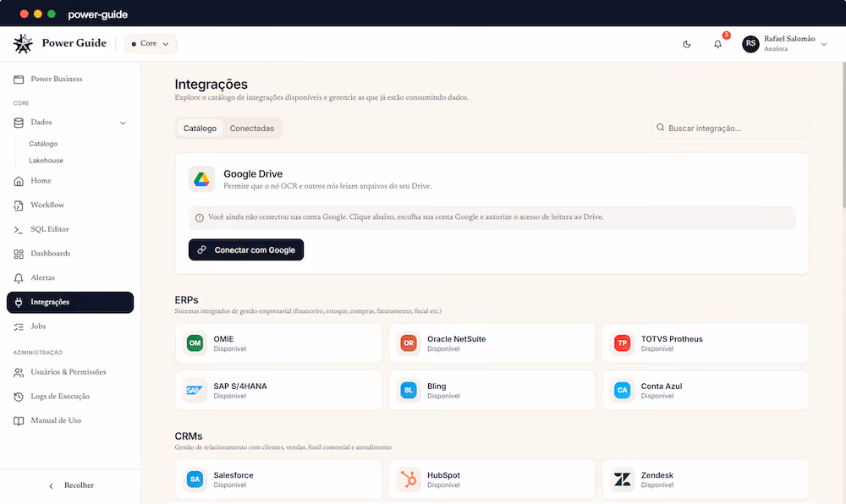This screenshot has height=504, width=846.
Task: Toggle dark mode moon icon
Action: click(687, 44)
